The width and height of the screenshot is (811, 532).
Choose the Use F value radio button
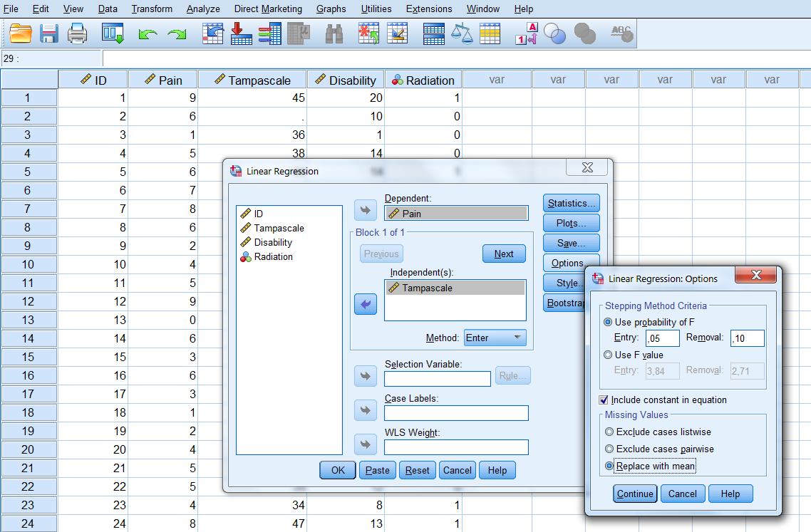click(x=608, y=355)
